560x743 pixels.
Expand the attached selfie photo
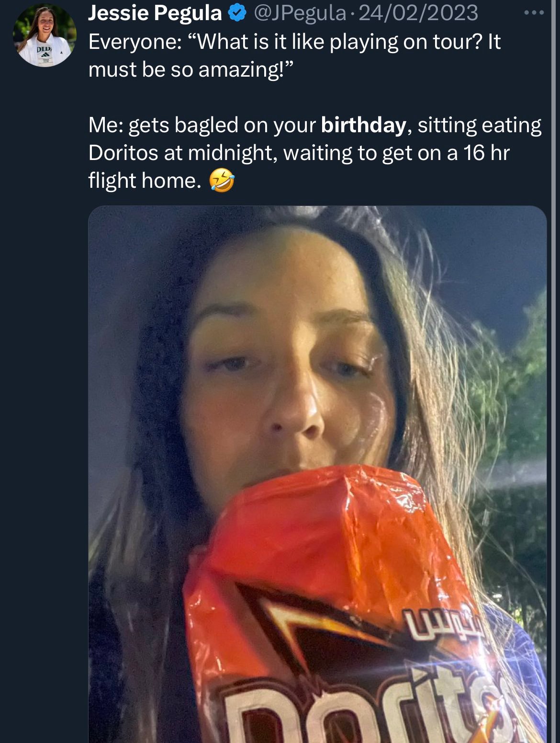pyautogui.click(x=317, y=474)
